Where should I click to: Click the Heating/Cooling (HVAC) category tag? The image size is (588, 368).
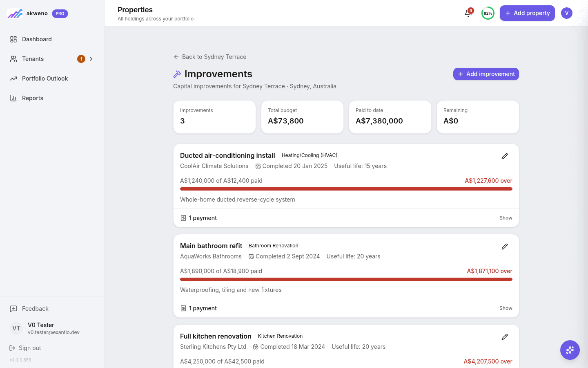click(310, 155)
